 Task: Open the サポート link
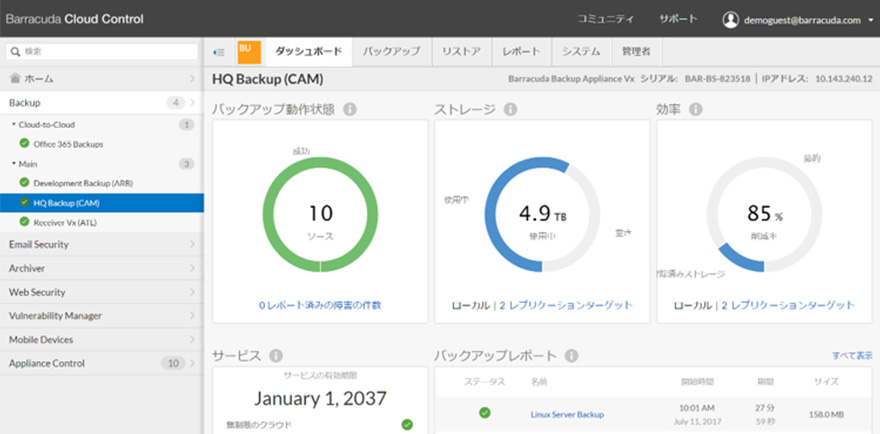click(x=678, y=20)
